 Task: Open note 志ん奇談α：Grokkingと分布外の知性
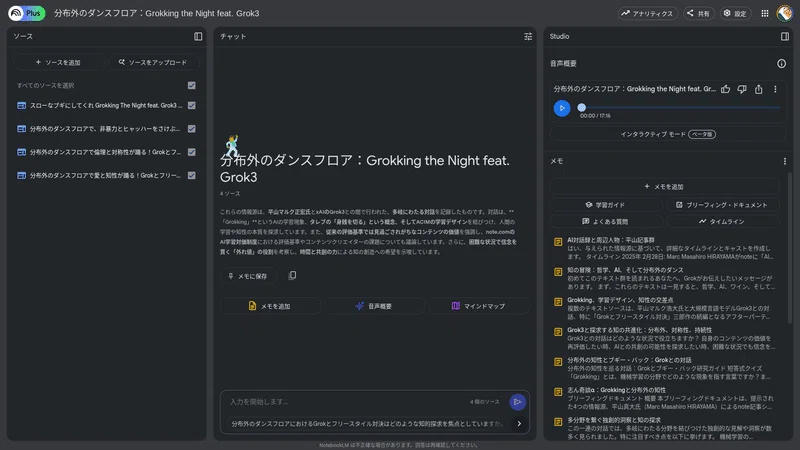pyautogui.click(x=664, y=398)
